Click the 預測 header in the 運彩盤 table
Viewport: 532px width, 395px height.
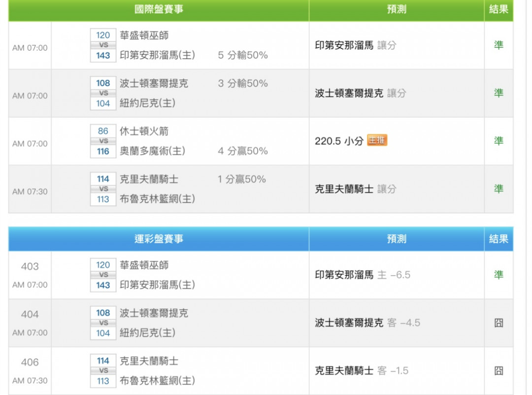(397, 239)
